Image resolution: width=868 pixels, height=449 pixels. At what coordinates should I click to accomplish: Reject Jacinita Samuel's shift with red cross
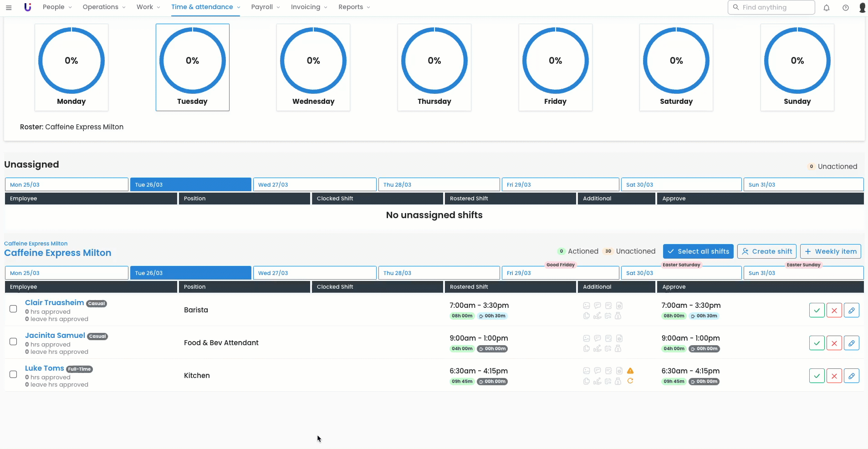[834, 343]
